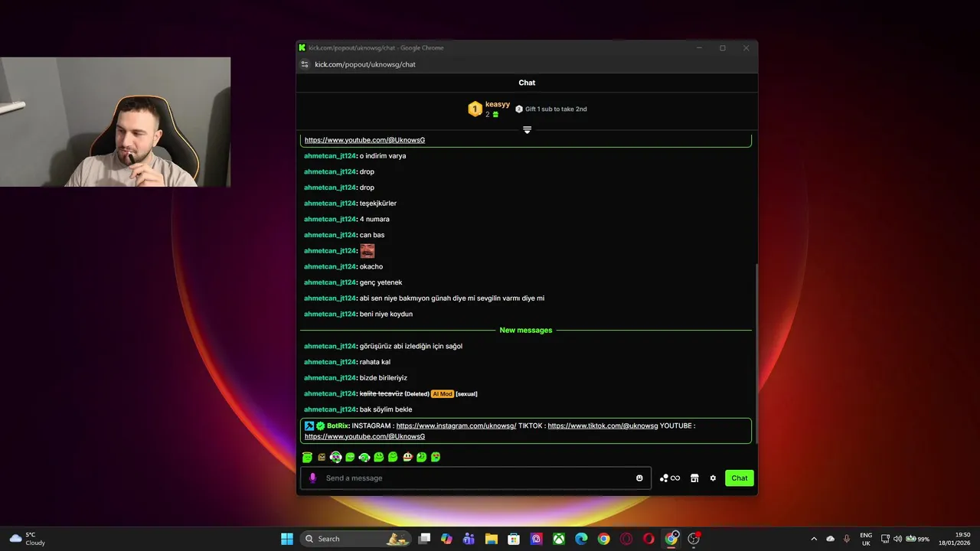Click 'Gift 1 sub to take 2nd' text

[556, 109]
